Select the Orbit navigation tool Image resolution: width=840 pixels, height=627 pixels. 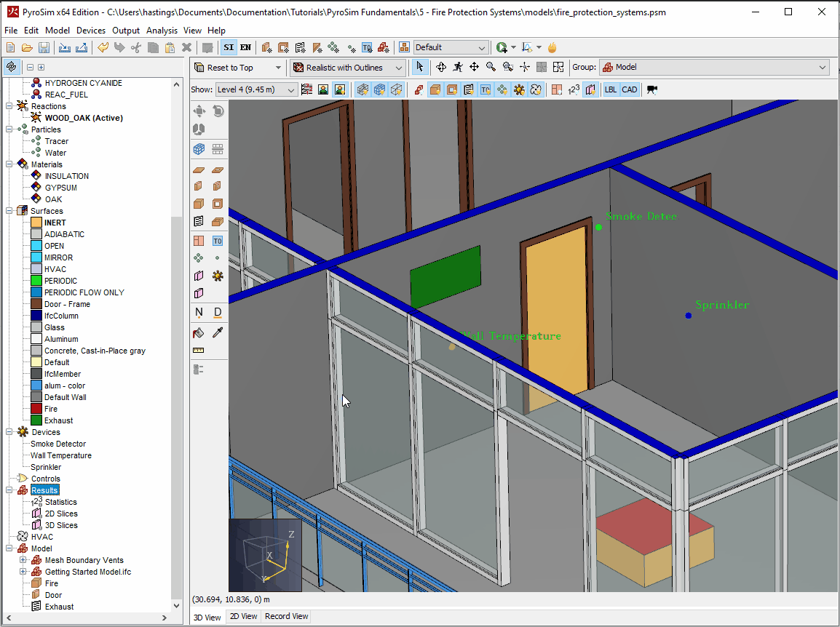(x=441, y=67)
